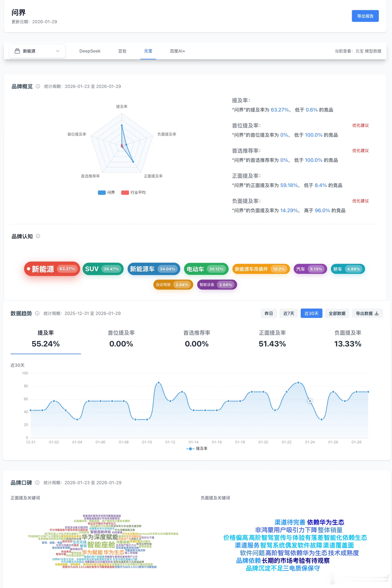
Task: Click info icon beside 品牌认知 heading
Action: coord(38,236)
